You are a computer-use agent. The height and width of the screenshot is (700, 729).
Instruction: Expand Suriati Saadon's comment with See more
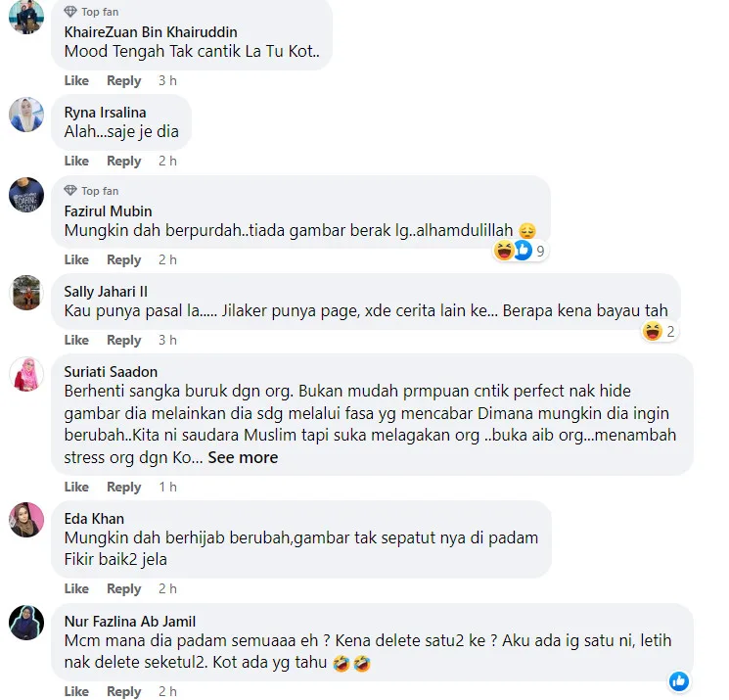243,457
